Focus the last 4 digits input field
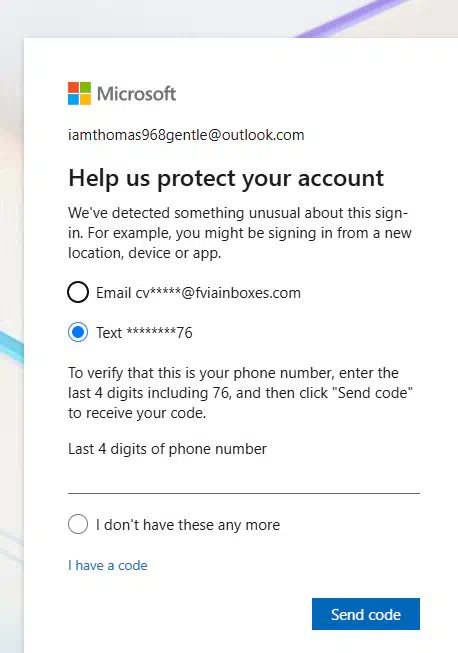 pos(244,479)
